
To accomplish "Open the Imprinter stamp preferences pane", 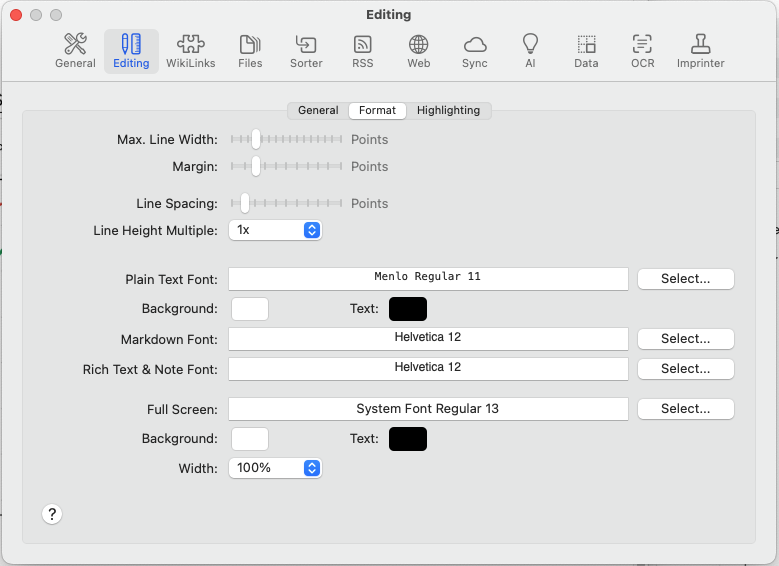I will tap(700, 51).
